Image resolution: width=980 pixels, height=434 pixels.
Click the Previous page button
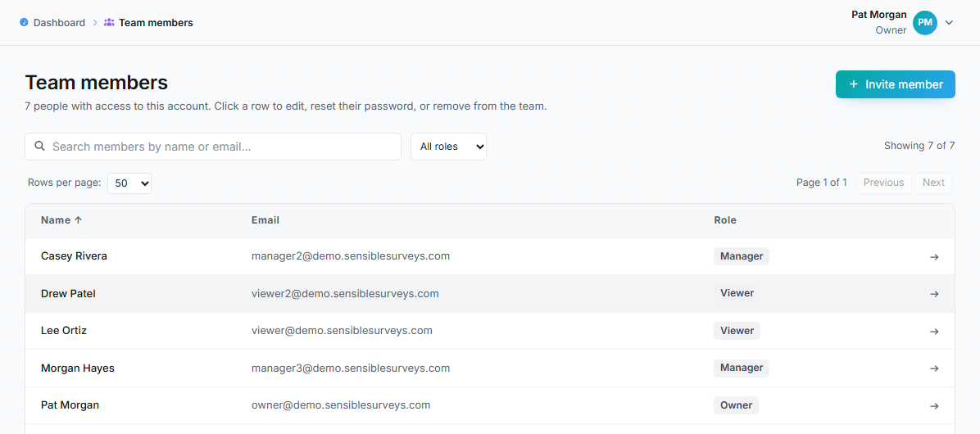coord(883,183)
